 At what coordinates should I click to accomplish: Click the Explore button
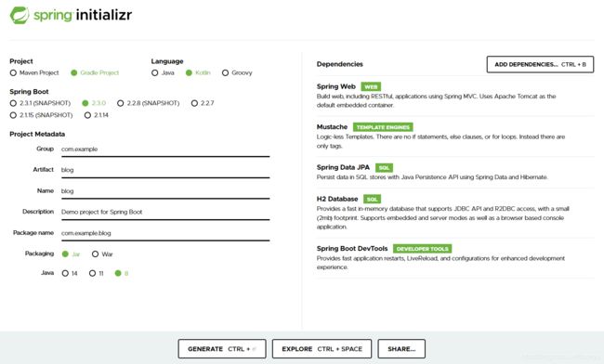point(322,349)
